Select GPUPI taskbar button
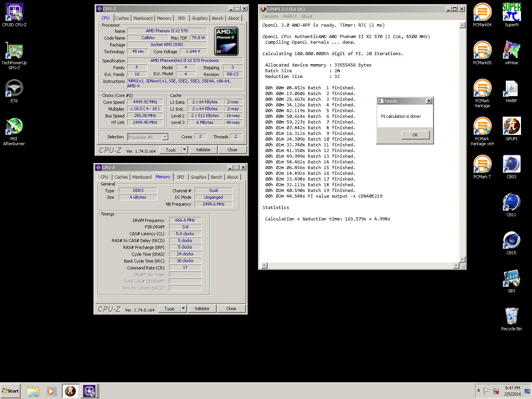532x399 pixels. 70,391
